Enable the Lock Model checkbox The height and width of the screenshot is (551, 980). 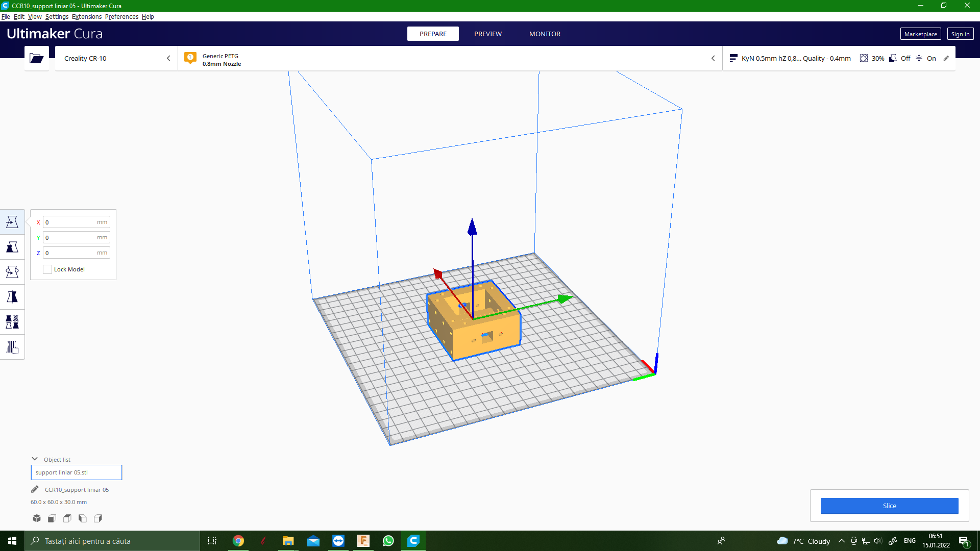tap(47, 269)
